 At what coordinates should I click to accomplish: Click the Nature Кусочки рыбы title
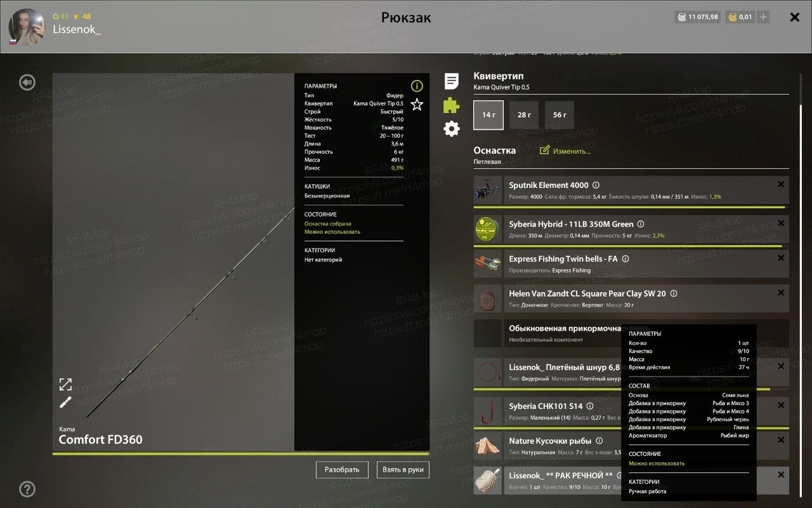550,441
